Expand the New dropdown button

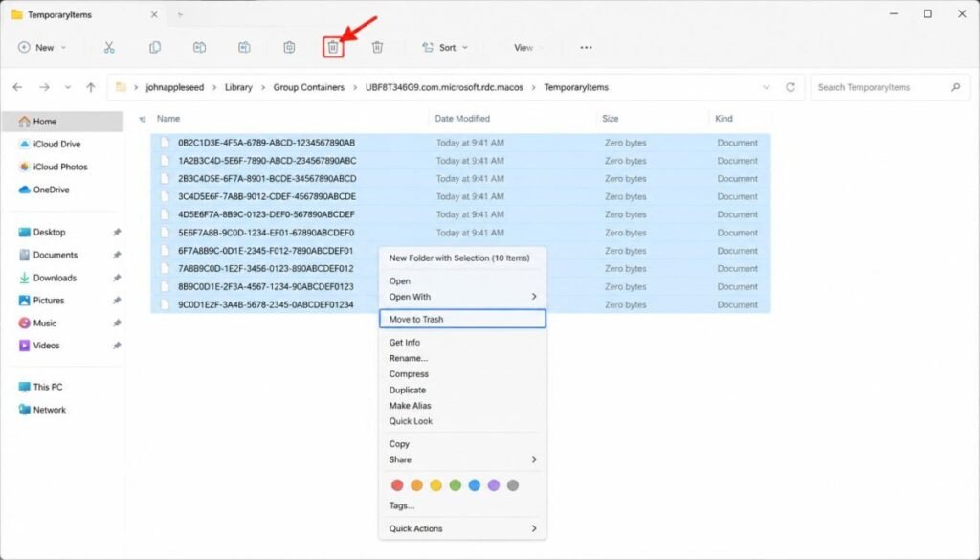(x=42, y=48)
